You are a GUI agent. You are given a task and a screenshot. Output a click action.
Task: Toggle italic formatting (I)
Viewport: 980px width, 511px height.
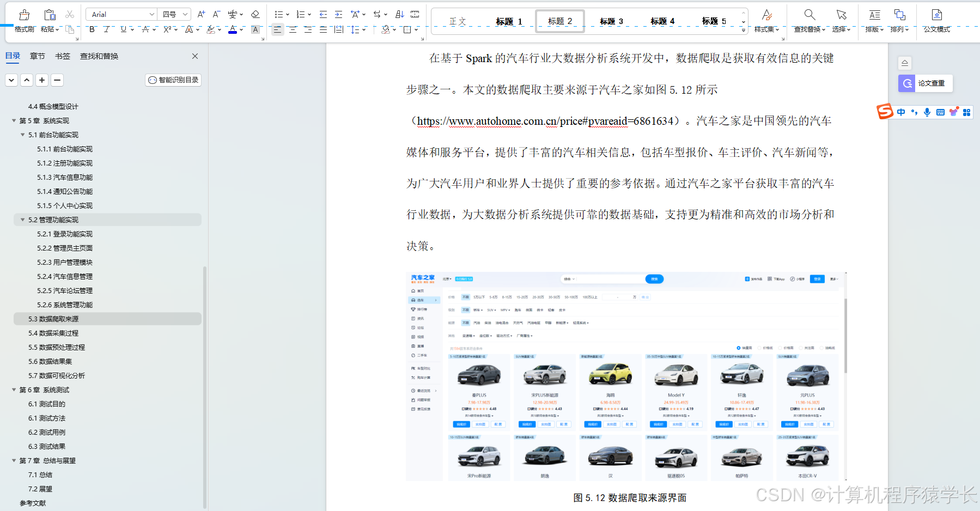106,29
